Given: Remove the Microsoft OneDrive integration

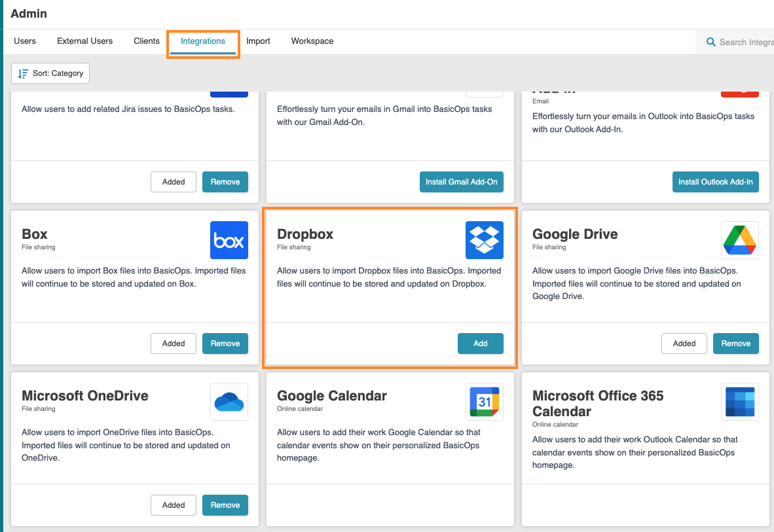Looking at the screenshot, I should pos(225,505).
